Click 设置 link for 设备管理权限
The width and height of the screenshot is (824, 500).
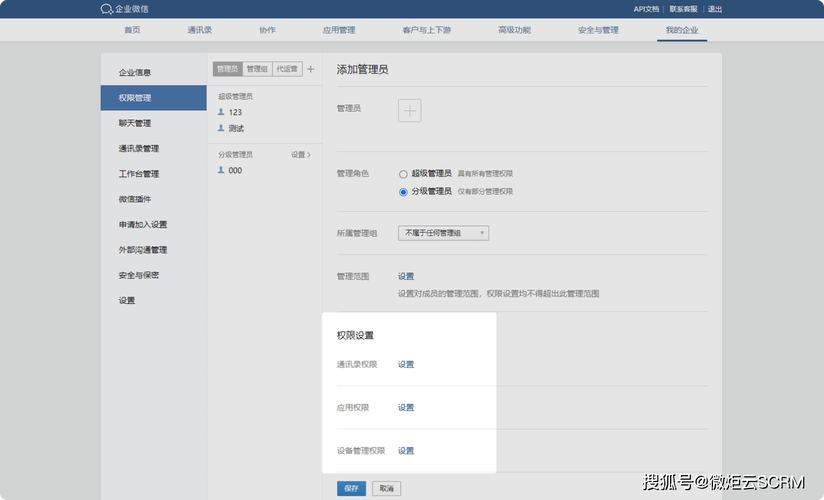(x=406, y=451)
